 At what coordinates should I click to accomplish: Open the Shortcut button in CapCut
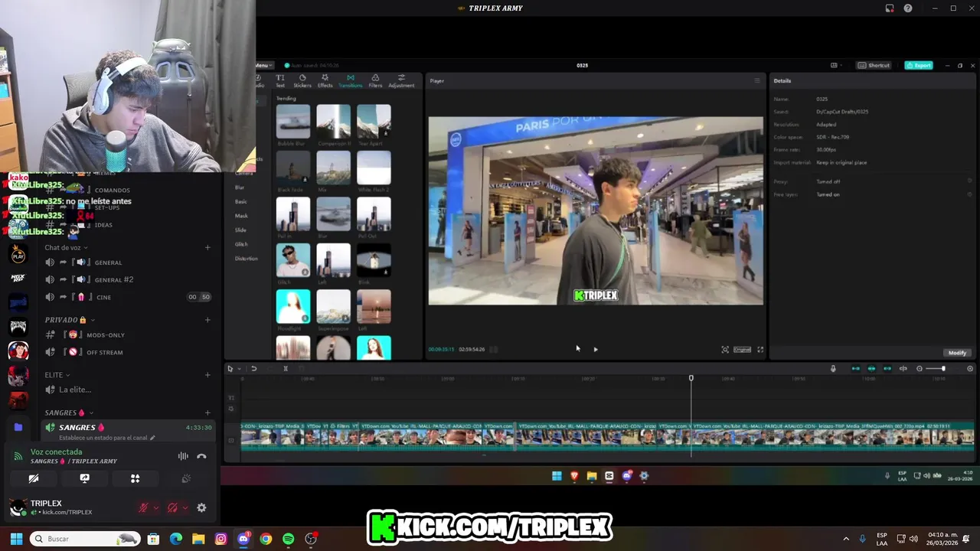tap(874, 65)
